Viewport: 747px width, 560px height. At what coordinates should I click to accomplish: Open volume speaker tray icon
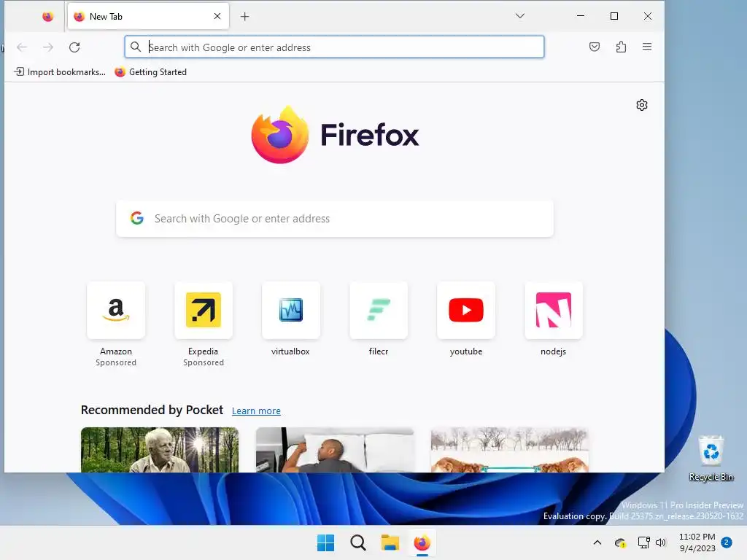point(661,542)
